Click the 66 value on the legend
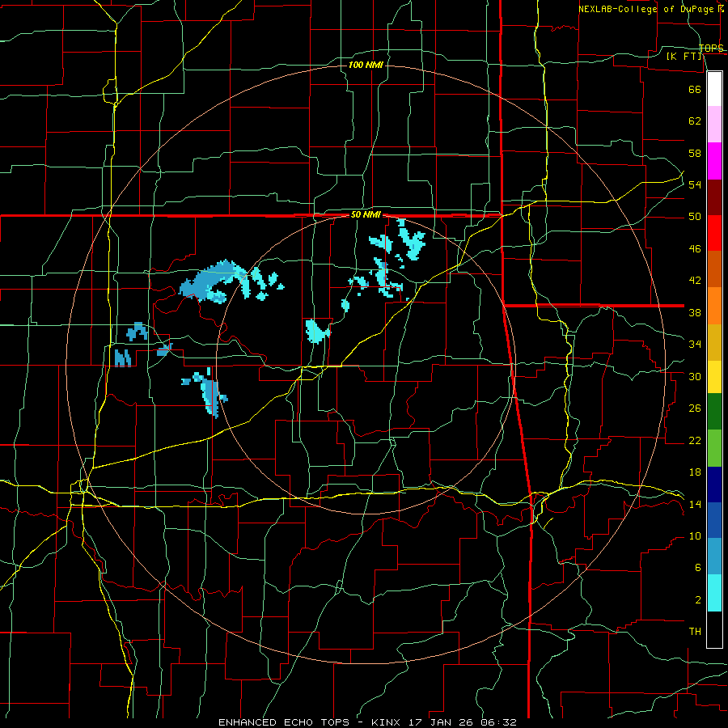 click(695, 89)
